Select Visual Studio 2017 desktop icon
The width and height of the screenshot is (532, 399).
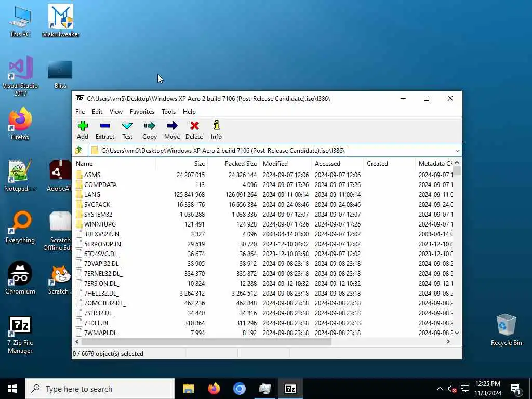tap(20, 76)
